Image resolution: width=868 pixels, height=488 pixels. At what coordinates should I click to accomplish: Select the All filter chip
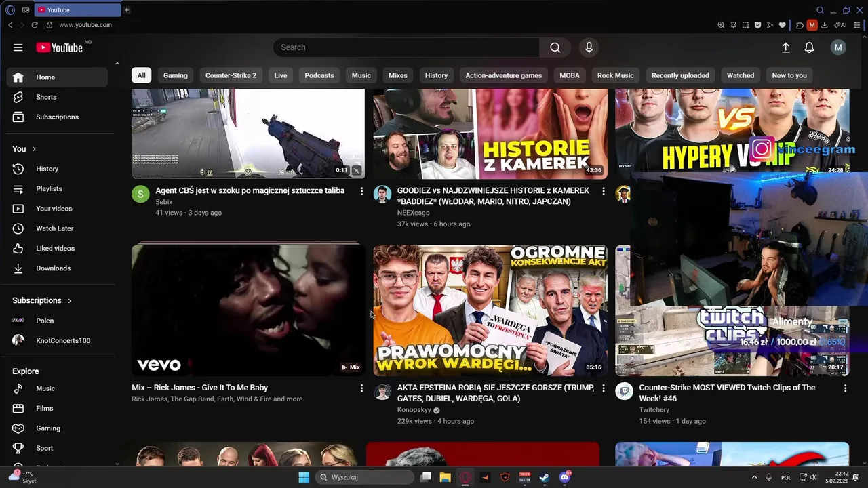(x=141, y=75)
